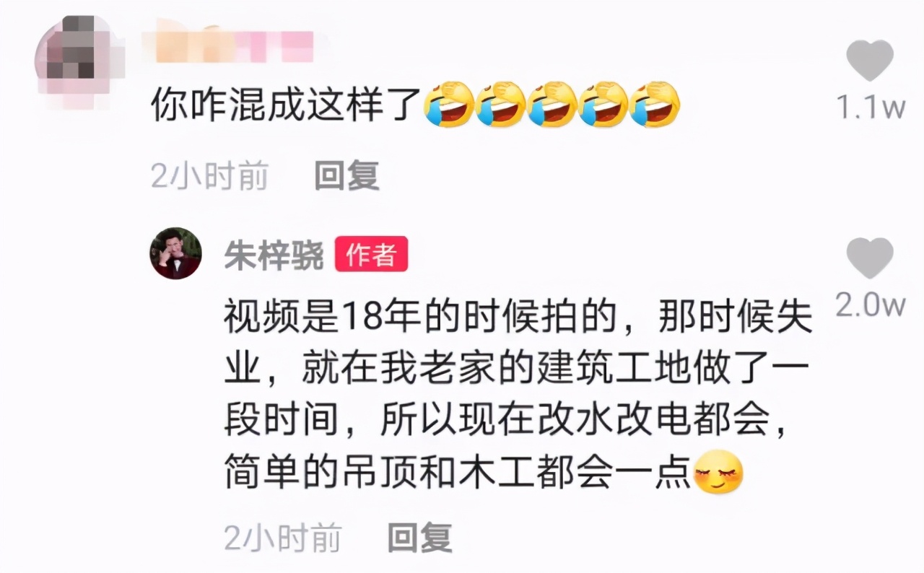Tap the 1.1w like count

coord(871,108)
